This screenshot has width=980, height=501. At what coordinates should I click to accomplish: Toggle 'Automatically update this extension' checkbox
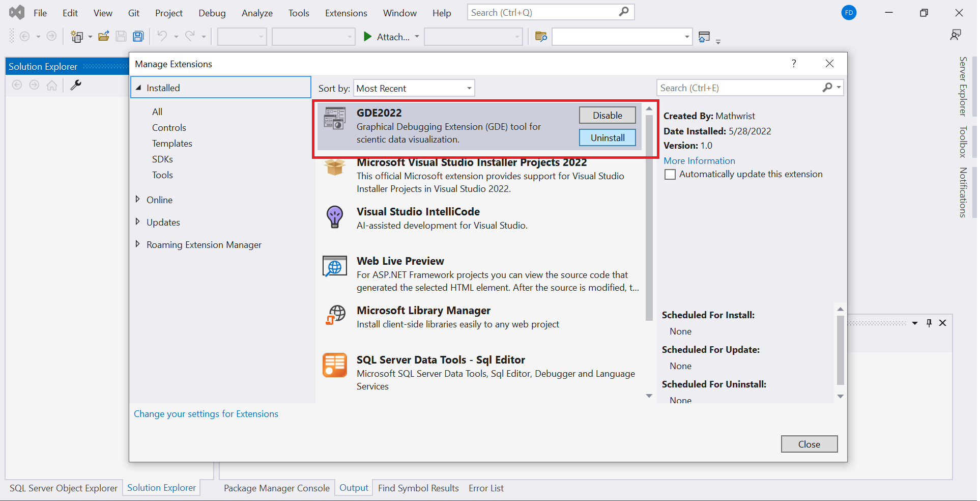[670, 175]
